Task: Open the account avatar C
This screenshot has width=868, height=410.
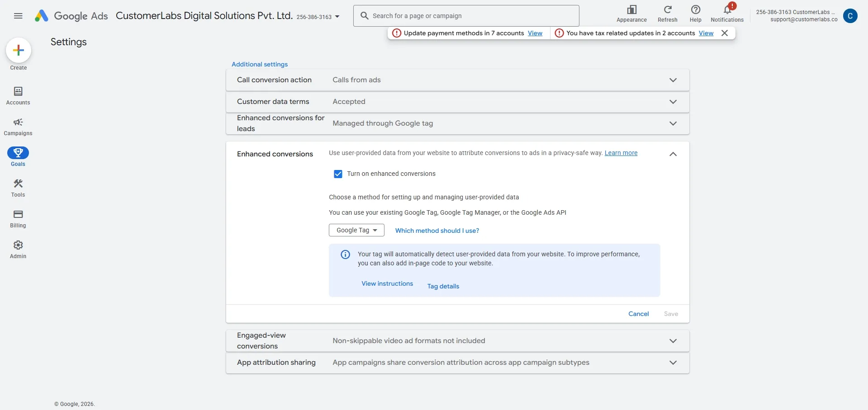Action: (850, 16)
